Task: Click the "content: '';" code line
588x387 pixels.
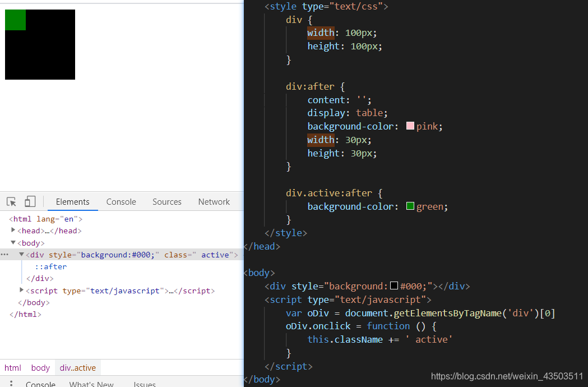Action: click(x=339, y=100)
